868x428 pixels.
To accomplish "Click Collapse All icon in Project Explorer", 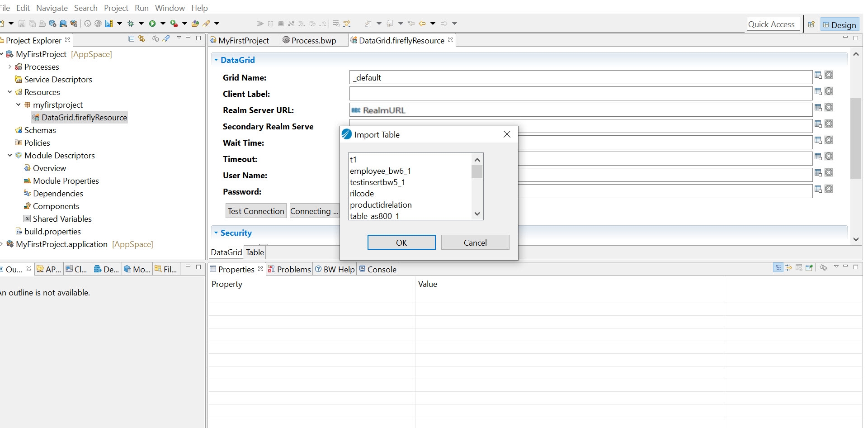I will click(131, 39).
